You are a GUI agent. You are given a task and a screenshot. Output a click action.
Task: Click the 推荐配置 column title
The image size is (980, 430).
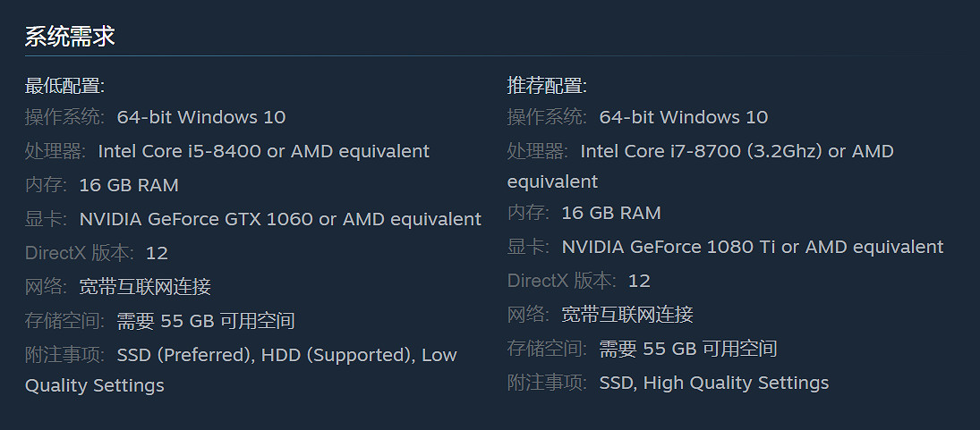coord(547,86)
